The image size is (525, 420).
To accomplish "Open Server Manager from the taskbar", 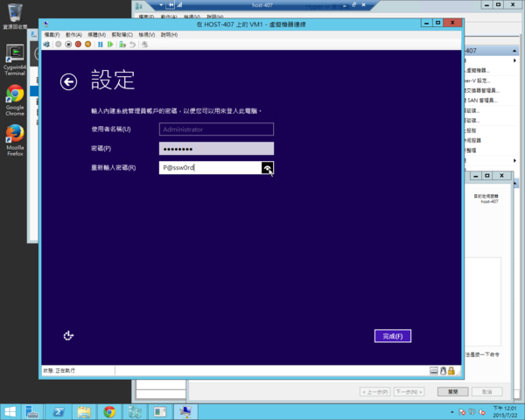I will pos(32,412).
